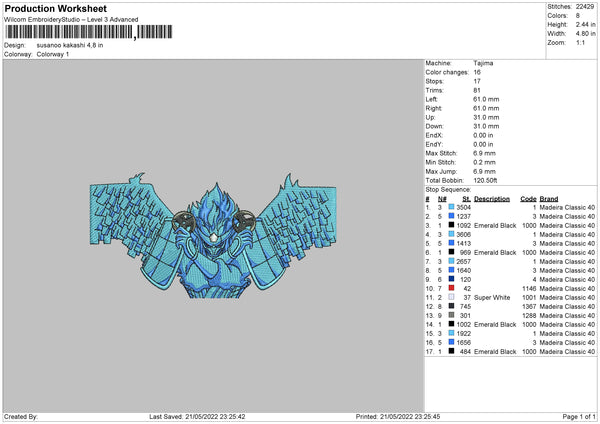This screenshot has width=600, height=424.
Task: Click the 'Production Worksheet' title text
Action: coord(55,8)
